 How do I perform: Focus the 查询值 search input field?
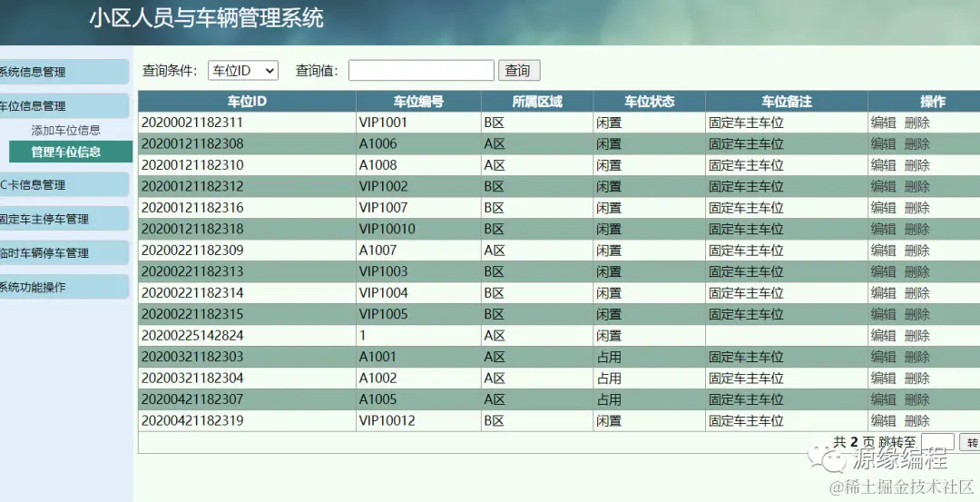click(421, 71)
